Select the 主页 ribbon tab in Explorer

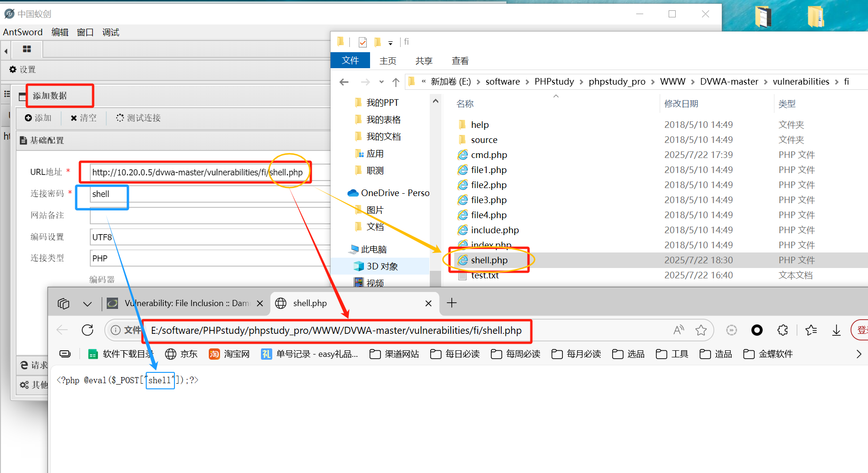388,61
